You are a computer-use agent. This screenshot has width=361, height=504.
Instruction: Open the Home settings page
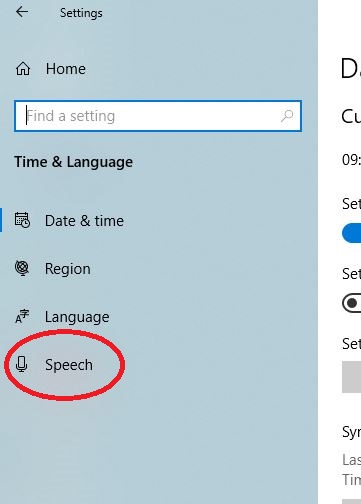point(66,69)
